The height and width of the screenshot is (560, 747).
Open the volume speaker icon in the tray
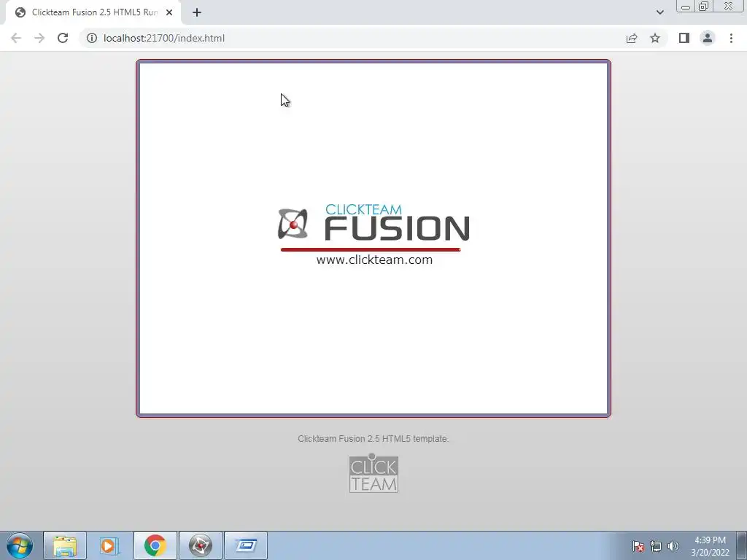coord(673,546)
